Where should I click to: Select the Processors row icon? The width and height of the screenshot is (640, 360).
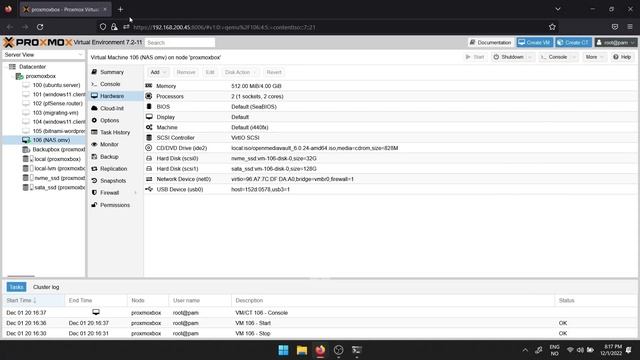coord(149,96)
